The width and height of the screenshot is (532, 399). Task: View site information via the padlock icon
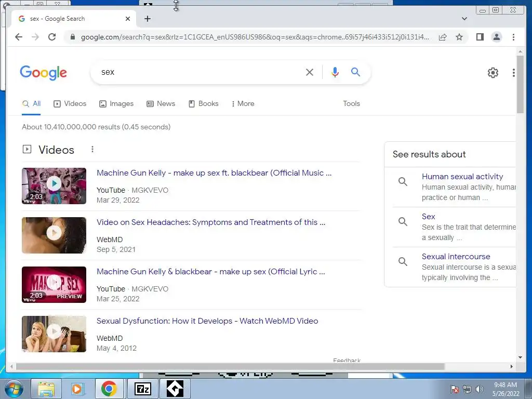click(72, 37)
